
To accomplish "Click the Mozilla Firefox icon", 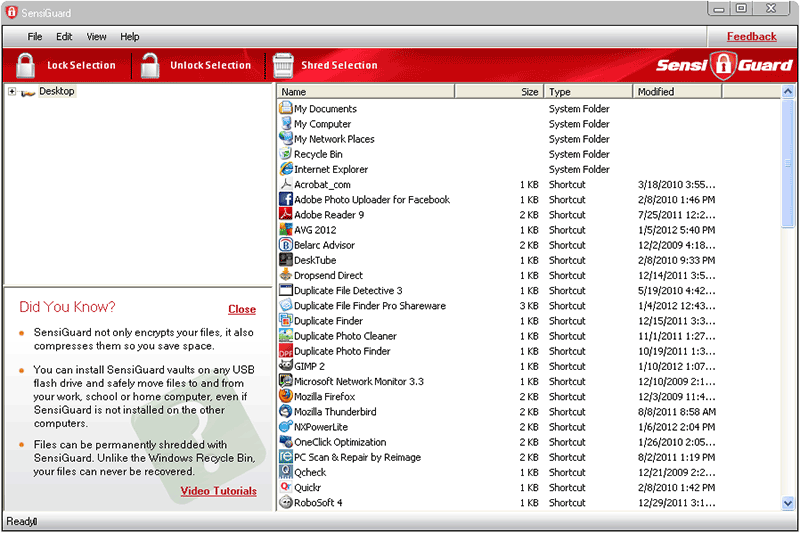I will tap(286, 396).
